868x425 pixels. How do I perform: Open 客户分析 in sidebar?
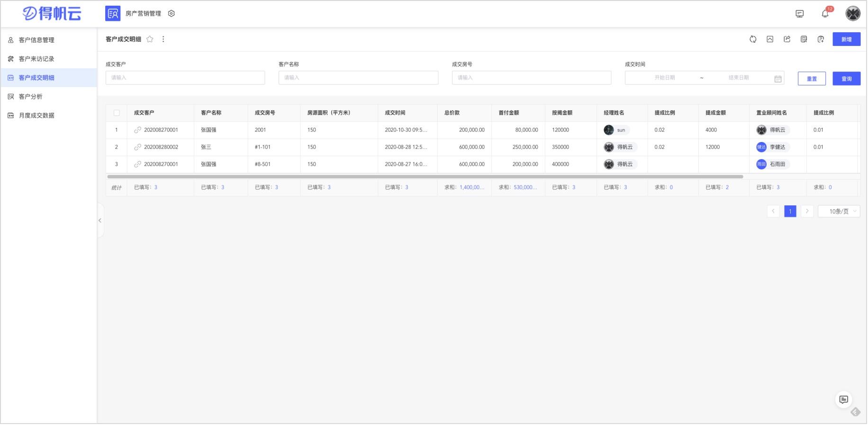coord(49,97)
